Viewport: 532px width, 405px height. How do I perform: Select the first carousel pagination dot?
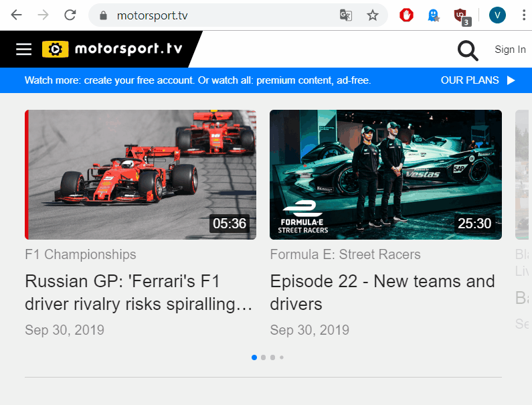254,357
